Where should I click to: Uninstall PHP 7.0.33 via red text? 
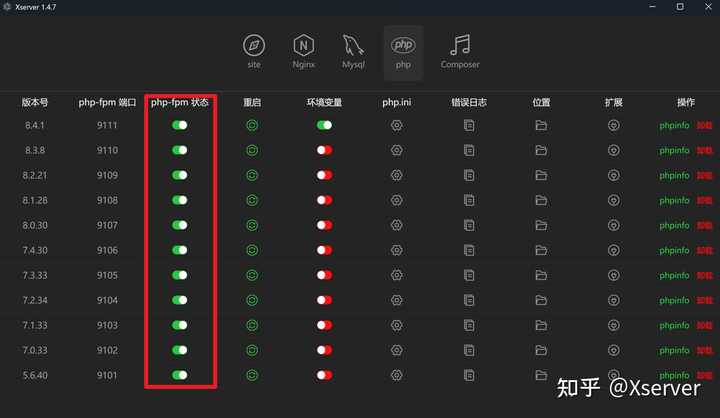(x=704, y=350)
